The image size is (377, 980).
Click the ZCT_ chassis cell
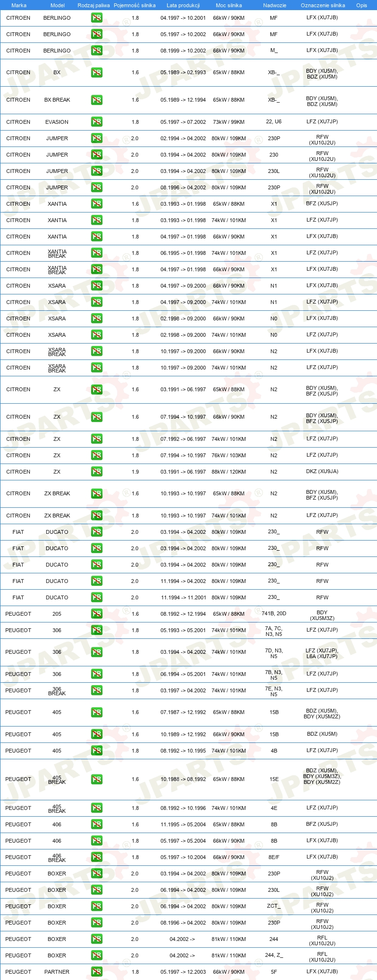[274, 906]
